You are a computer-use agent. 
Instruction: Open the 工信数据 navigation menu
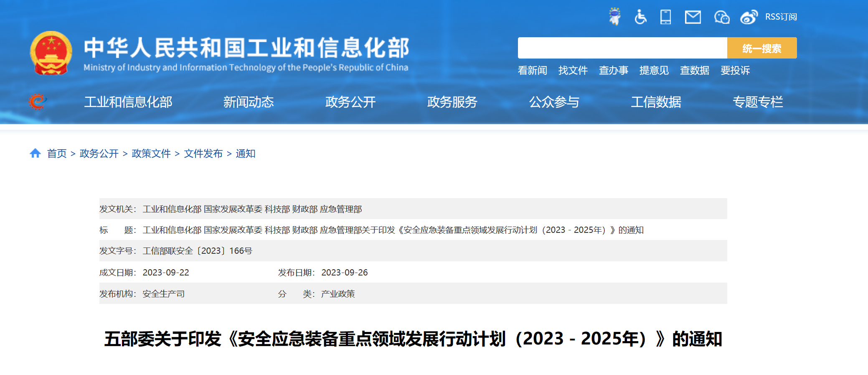click(656, 102)
